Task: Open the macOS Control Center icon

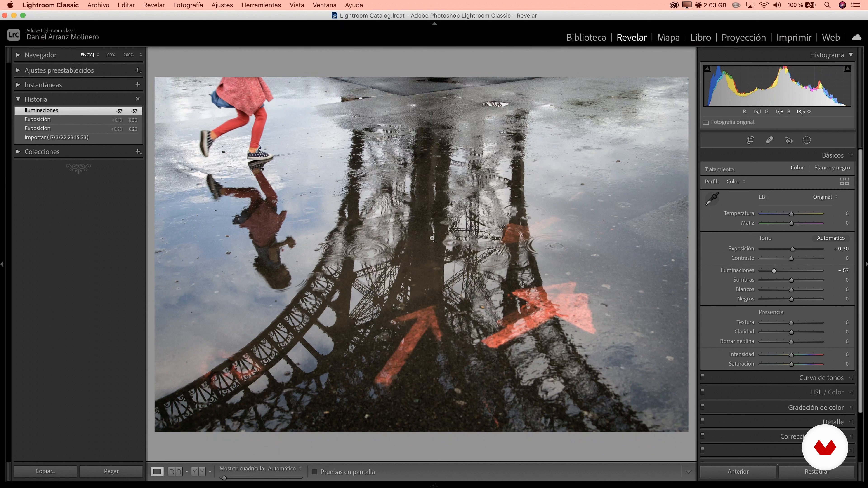Action: click(x=855, y=5)
